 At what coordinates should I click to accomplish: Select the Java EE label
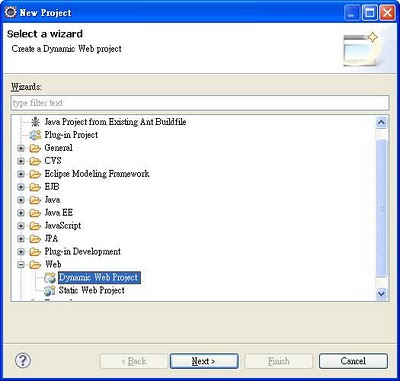58,213
